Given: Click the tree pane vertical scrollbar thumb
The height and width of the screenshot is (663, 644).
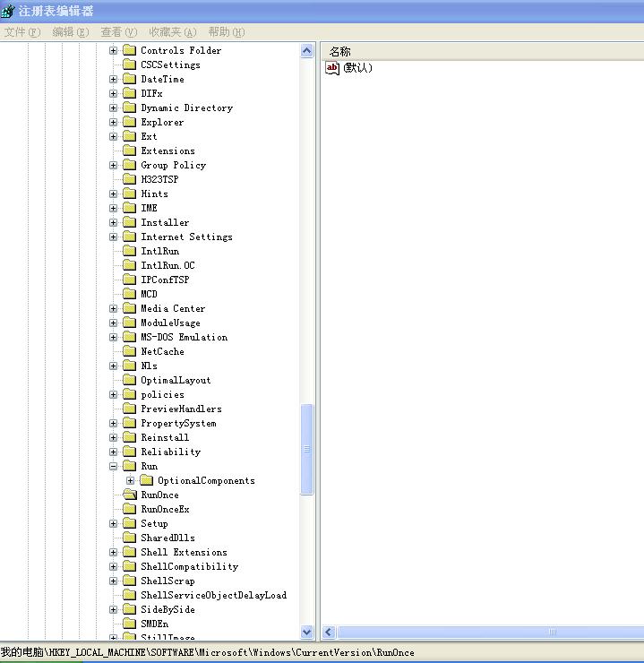Looking at the screenshot, I should (307, 449).
